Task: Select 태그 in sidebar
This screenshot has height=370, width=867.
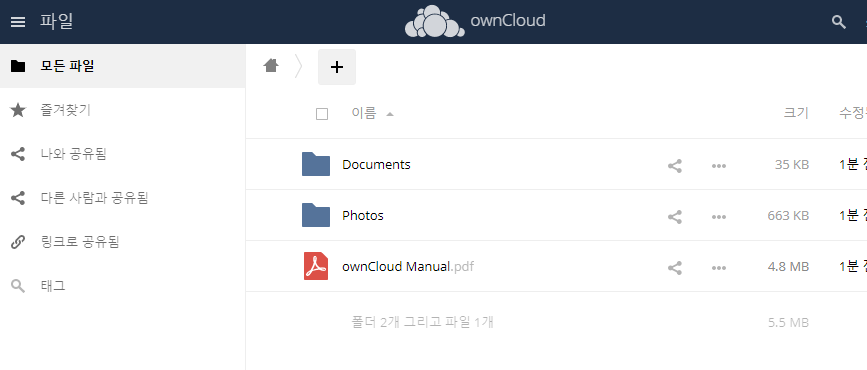Action: click(x=123, y=286)
